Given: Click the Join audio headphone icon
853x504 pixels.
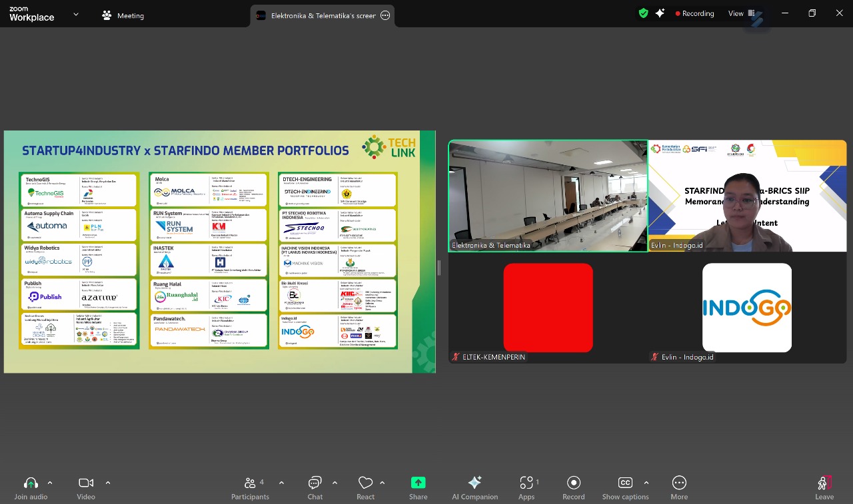Looking at the screenshot, I should 31,483.
